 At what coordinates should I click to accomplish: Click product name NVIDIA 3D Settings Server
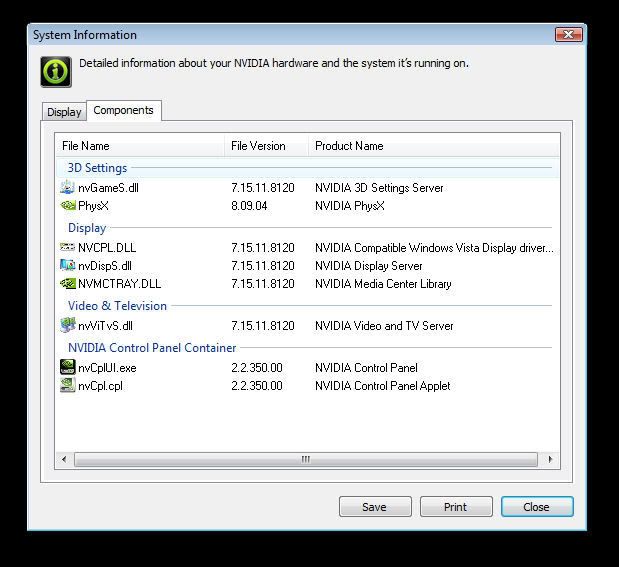tap(379, 188)
